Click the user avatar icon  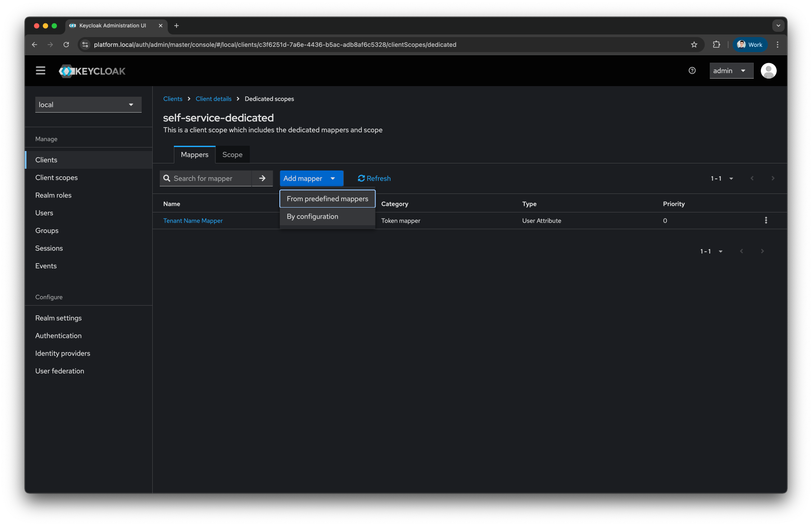(x=768, y=70)
